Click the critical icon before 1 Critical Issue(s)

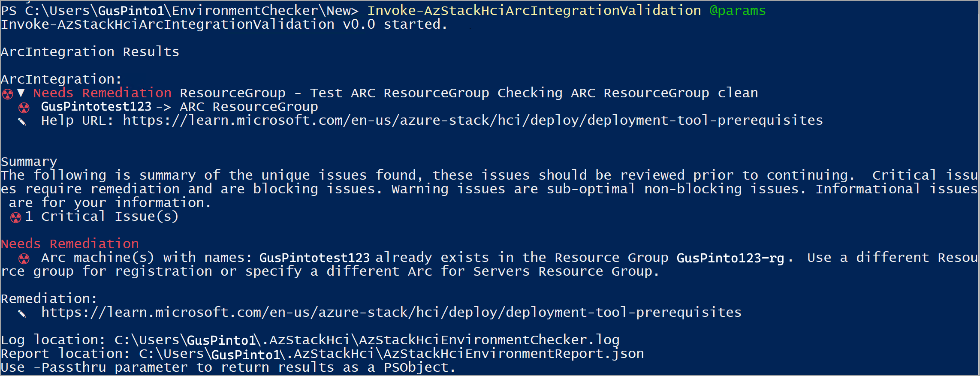point(16,217)
